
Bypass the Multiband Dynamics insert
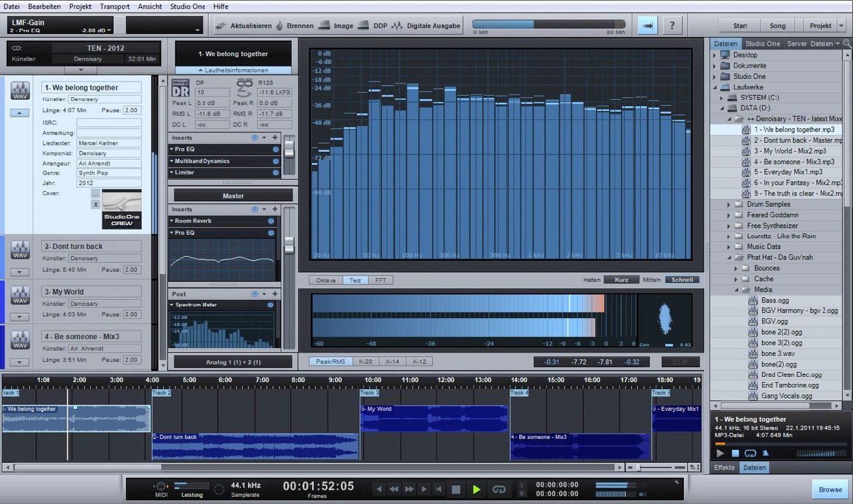click(275, 161)
